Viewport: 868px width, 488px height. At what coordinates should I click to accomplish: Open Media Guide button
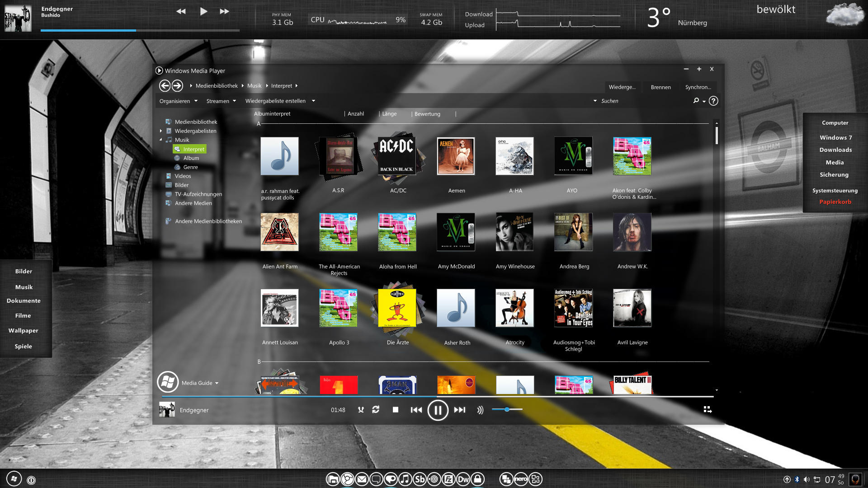click(197, 383)
